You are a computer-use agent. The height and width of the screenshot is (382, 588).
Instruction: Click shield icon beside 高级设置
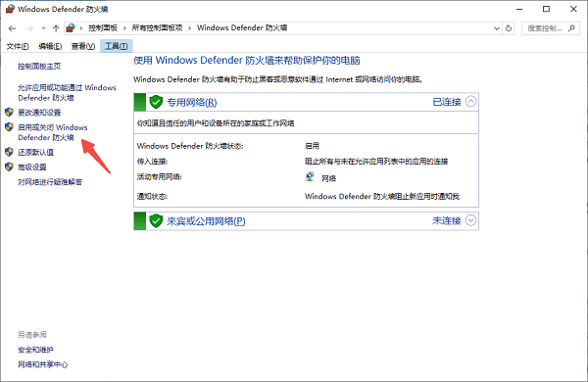pos(9,167)
